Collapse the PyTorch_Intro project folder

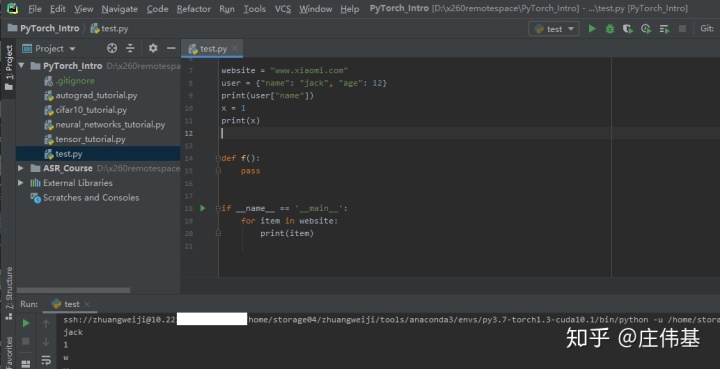[22, 66]
